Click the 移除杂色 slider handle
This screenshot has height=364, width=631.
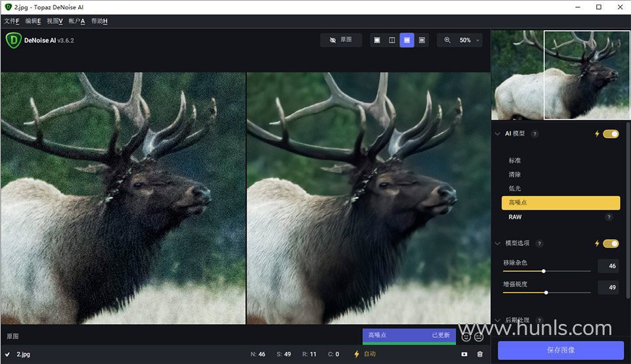pos(544,271)
